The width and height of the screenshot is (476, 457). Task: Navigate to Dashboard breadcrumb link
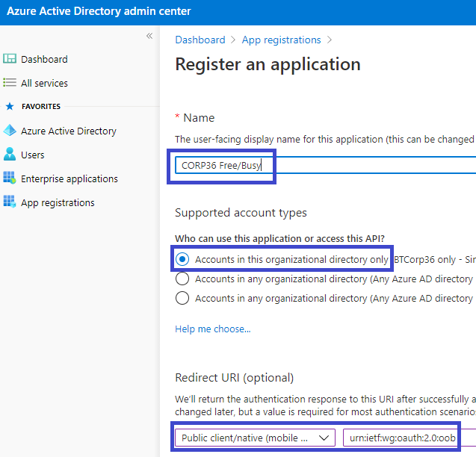click(x=200, y=40)
